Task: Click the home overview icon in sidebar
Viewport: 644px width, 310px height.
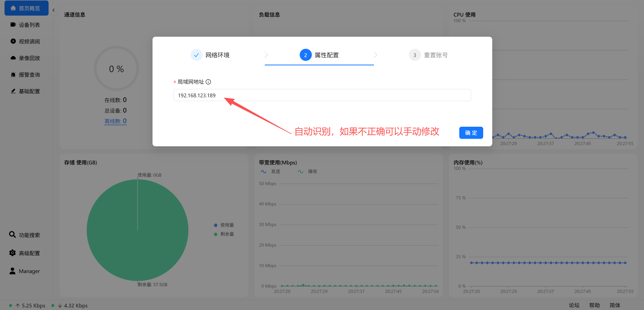Action: tap(13, 8)
